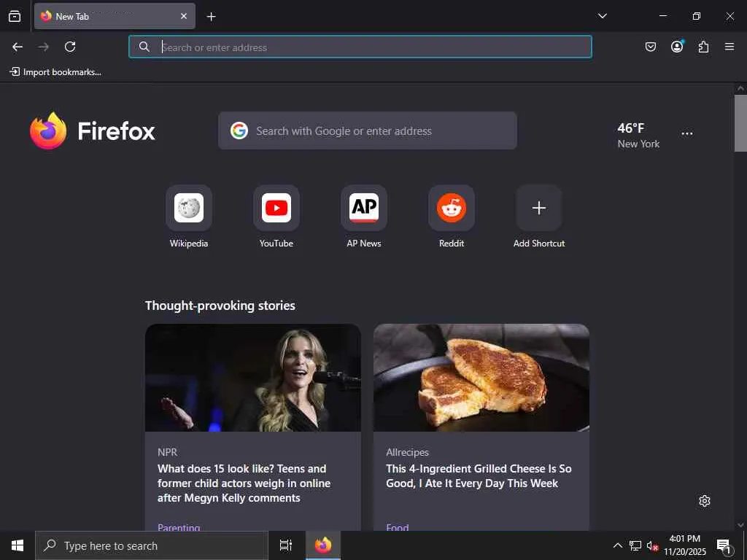Open the 46°F New York weather widget
The width and height of the screenshot is (747, 560).
638,135
